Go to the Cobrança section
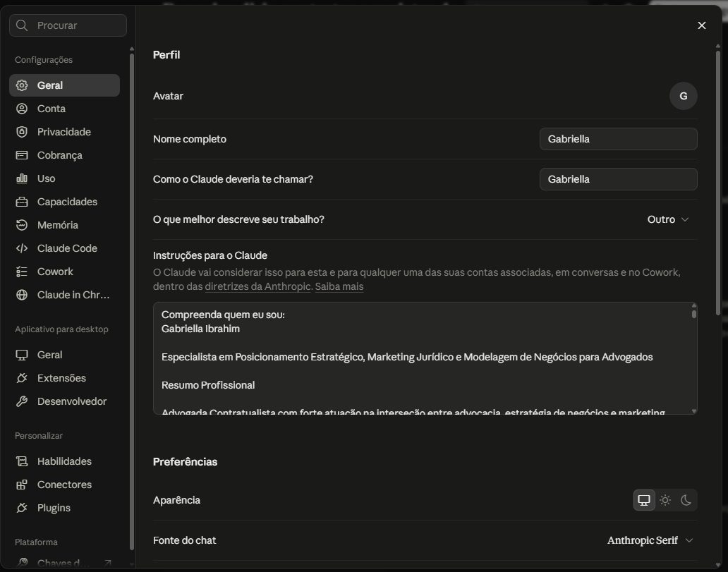Screen dimensions: 728x572 [64, 155]
